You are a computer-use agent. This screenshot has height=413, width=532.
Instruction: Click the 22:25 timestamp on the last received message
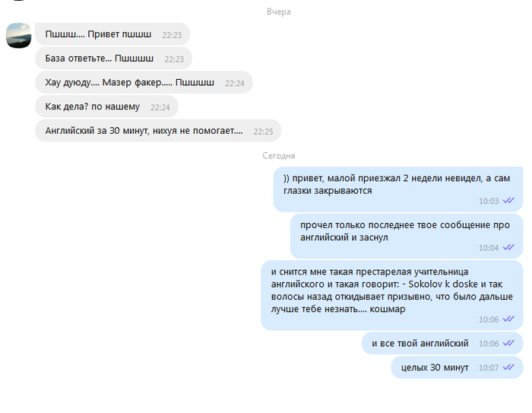pyautogui.click(x=263, y=132)
